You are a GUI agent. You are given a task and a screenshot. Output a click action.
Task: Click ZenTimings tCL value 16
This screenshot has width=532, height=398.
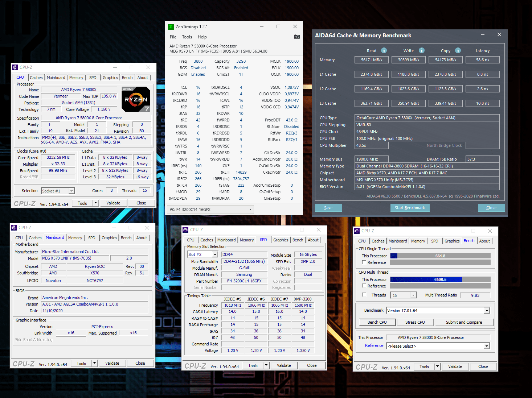coord(198,87)
